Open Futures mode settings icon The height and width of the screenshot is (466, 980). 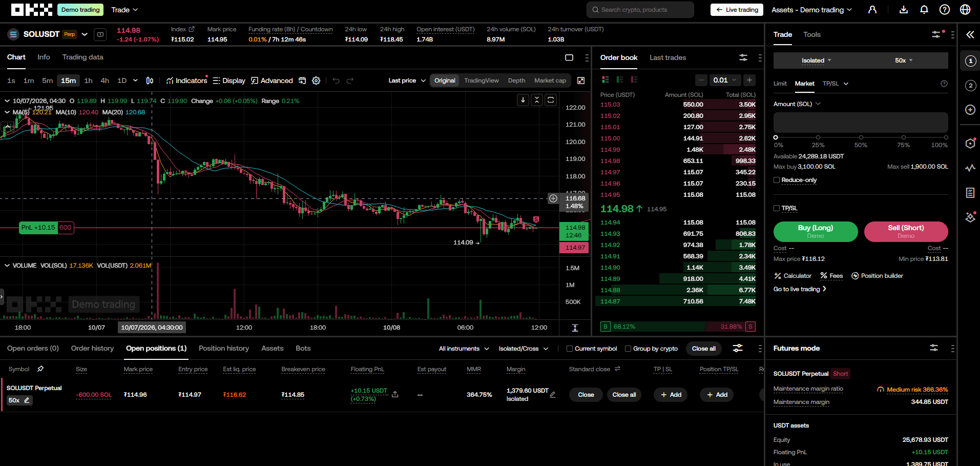934,348
